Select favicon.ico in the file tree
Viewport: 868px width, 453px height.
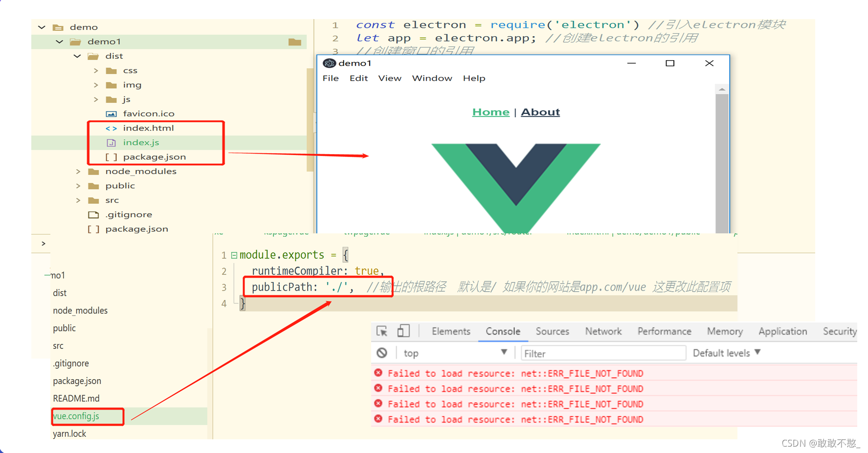point(149,114)
